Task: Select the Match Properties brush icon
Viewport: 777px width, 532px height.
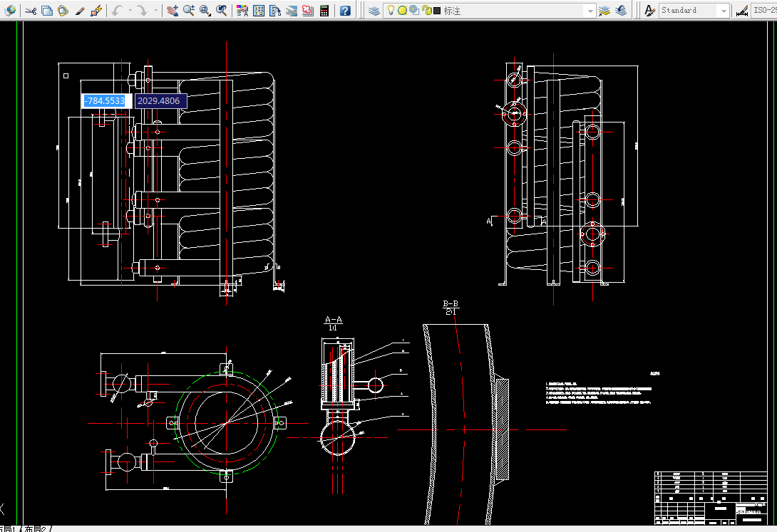Action: pos(80,11)
